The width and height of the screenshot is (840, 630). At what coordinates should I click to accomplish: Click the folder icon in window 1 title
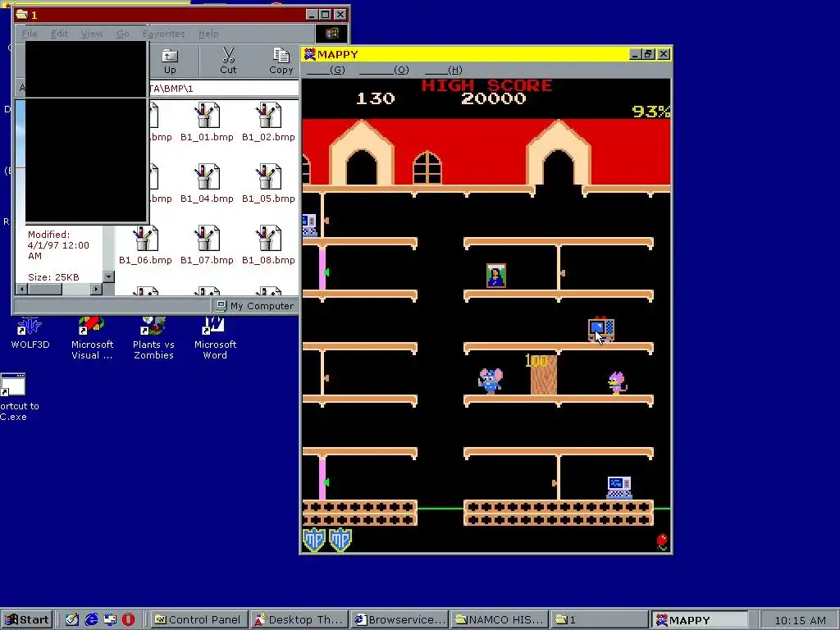[22, 15]
